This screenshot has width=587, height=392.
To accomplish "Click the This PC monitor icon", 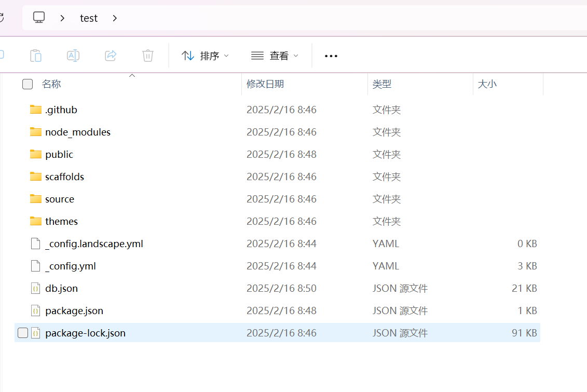I will pyautogui.click(x=39, y=18).
